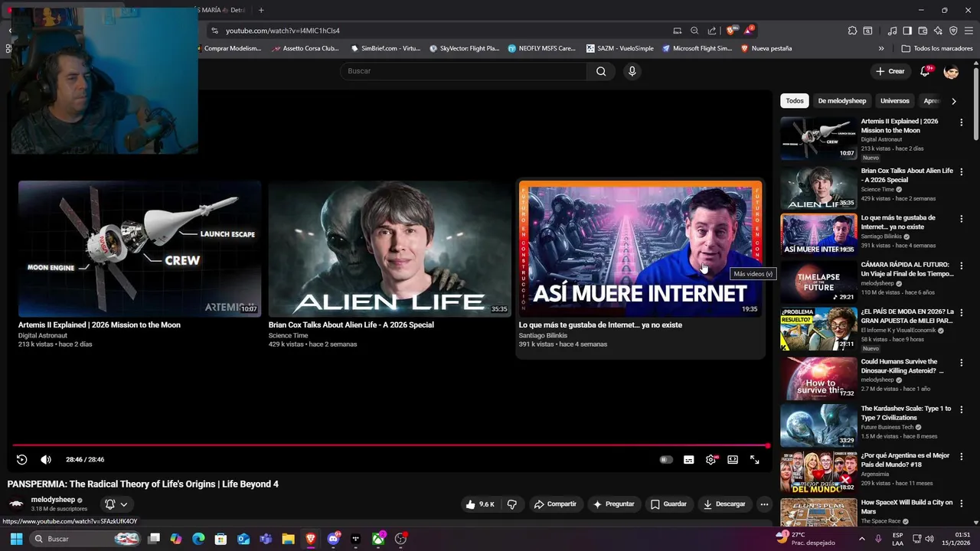Open the account avatar menu
The width and height of the screenshot is (980, 551).
[x=952, y=71]
